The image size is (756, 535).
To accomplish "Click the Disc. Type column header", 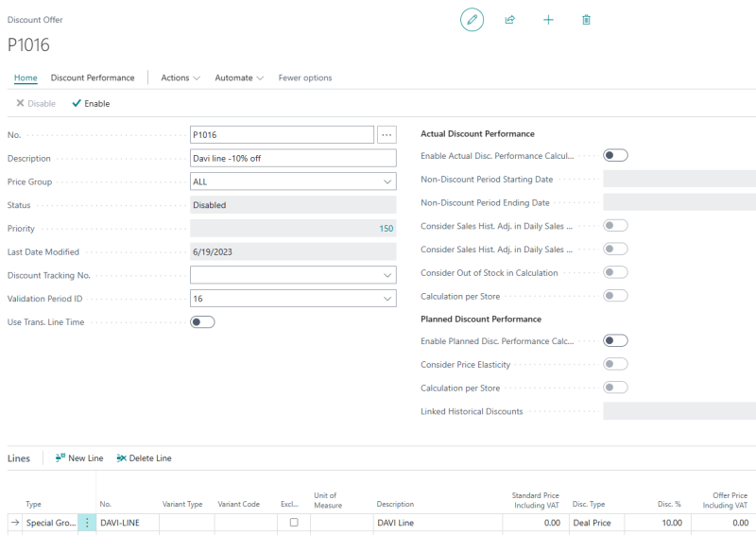I will [589, 504].
